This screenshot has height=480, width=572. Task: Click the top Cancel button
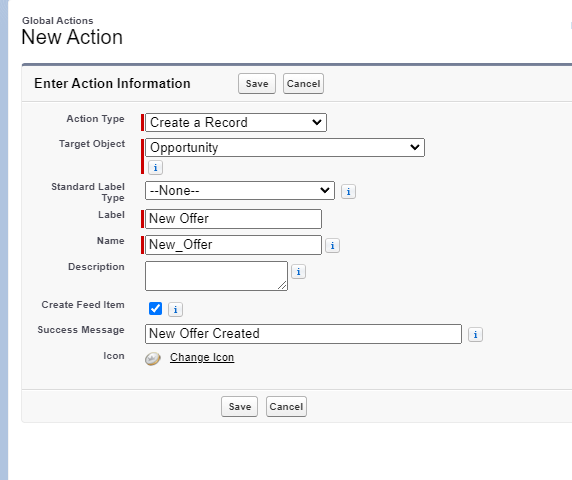click(304, 84)
